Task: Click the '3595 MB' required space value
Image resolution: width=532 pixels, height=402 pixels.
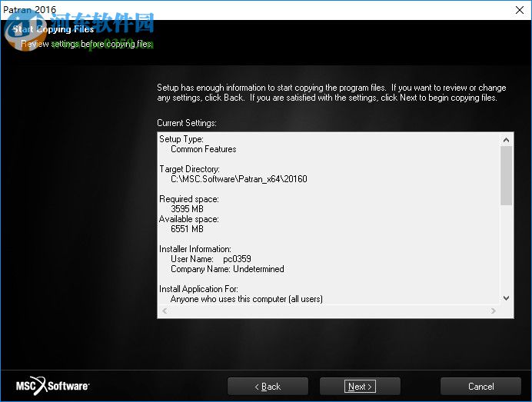Action: point(187,208)
